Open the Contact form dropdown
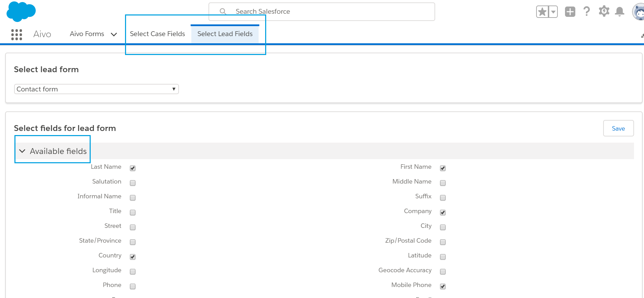This screenshot has width=644, height=298. click(96, 89)
